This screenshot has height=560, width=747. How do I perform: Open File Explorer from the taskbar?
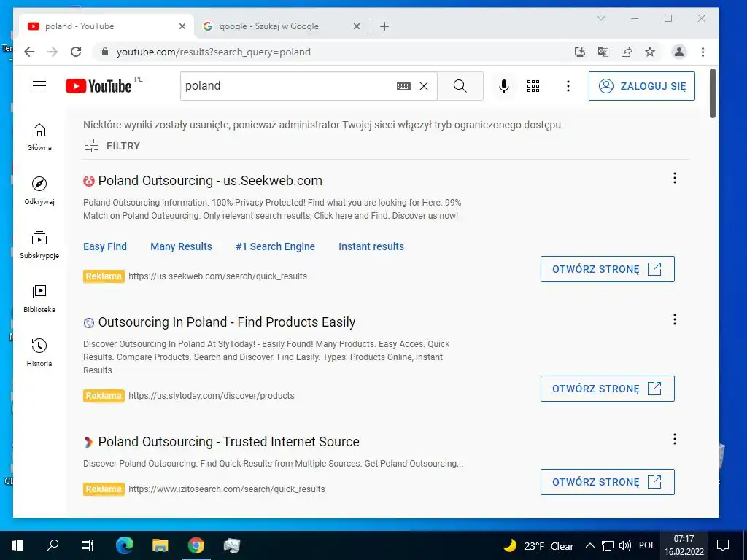point(160,545)
